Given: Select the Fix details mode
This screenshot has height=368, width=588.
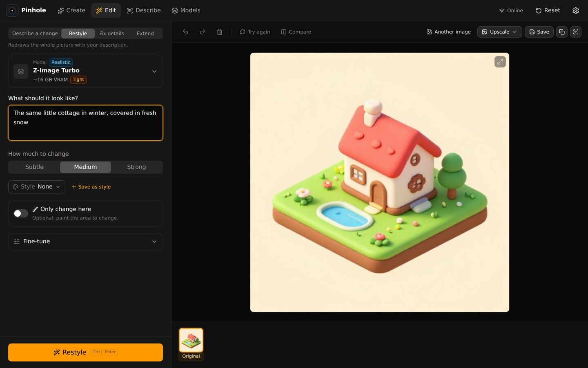Looking at the screenshot, I should [111, 34].
